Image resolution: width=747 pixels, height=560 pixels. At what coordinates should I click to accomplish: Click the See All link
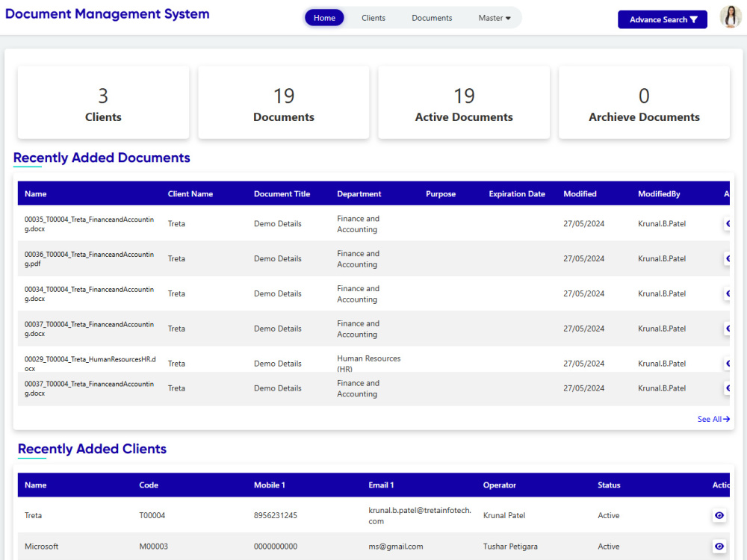(709, 419)
